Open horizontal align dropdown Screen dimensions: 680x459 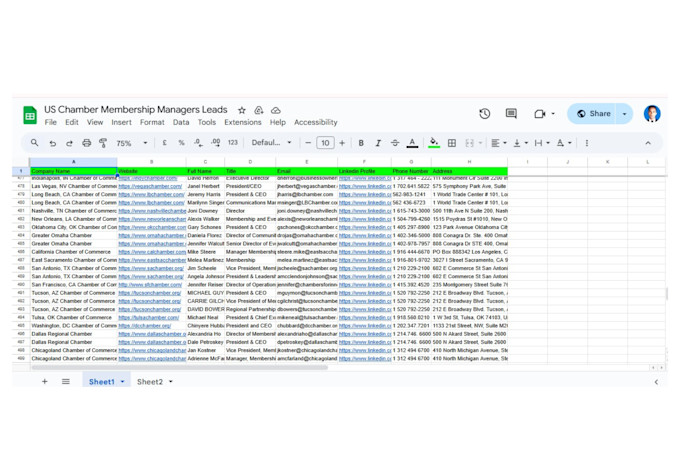point(499,143)
